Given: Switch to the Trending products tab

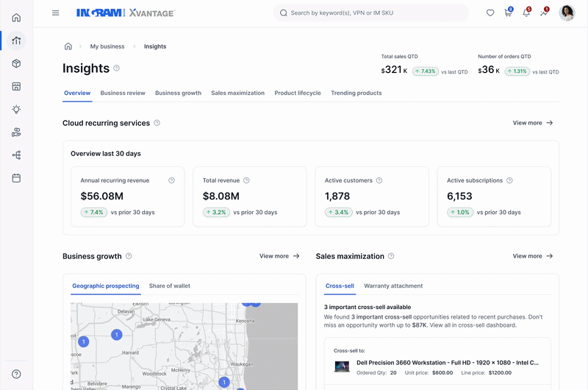Looking at the screenshot, I should point(356,93).
